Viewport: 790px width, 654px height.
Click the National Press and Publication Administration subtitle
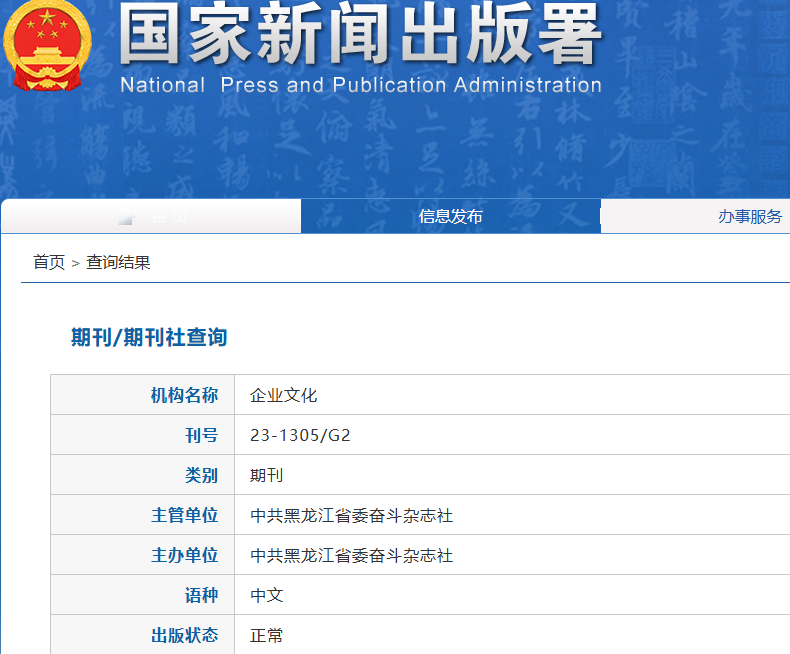click(361, 85)
